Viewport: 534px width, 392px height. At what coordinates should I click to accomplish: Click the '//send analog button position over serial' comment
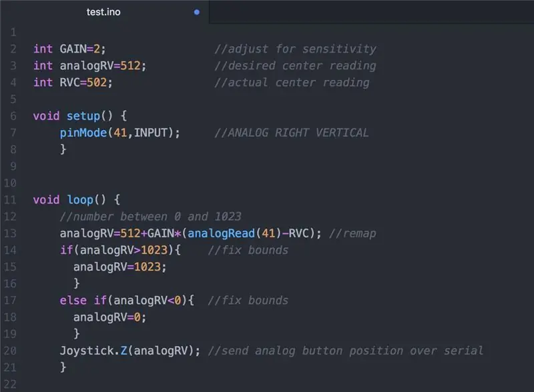click(x=346, y=351)
